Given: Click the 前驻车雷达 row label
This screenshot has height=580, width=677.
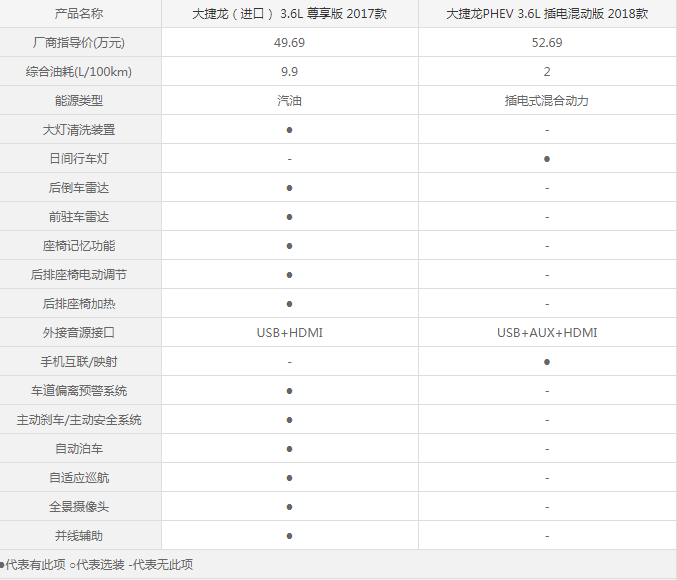Looking at the screenshot, I should tap(79, 217).
